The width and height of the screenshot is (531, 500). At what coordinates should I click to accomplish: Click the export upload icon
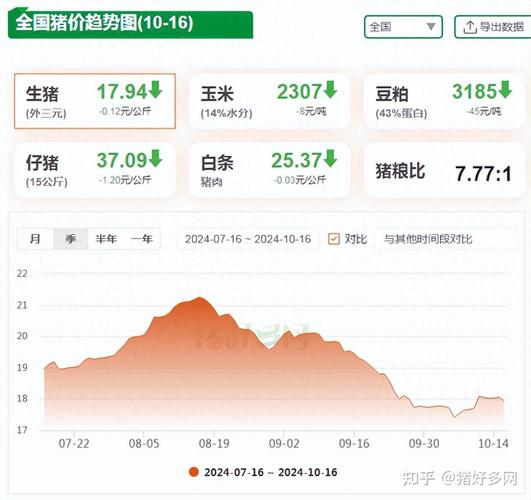pyautogui.click(x=469, y=27)
